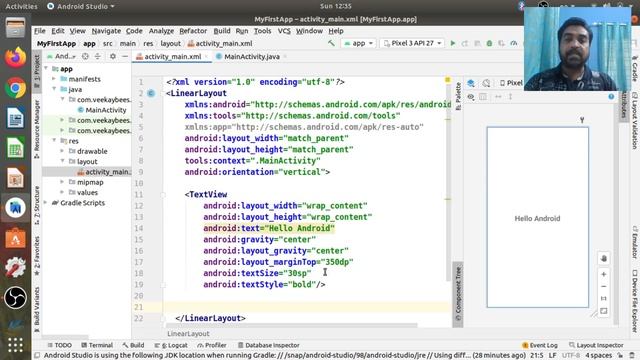Open the Files manager from the dock

pos(16,27)
